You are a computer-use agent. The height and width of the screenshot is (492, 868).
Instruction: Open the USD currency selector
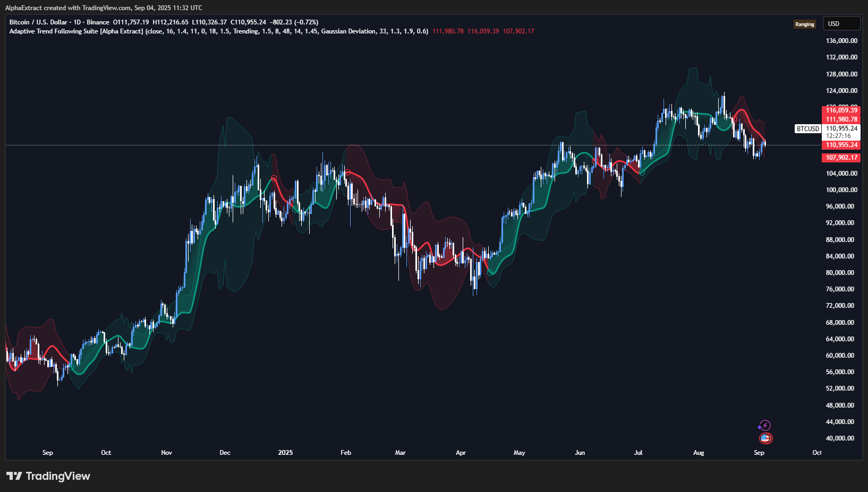pyautogui.click(x=841, y=23)
